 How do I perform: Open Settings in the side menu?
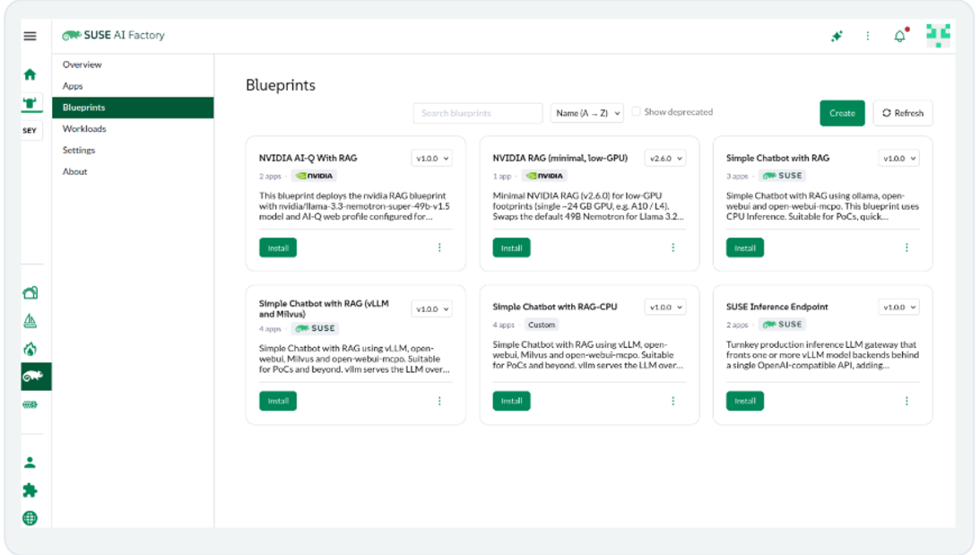[133, 150]
